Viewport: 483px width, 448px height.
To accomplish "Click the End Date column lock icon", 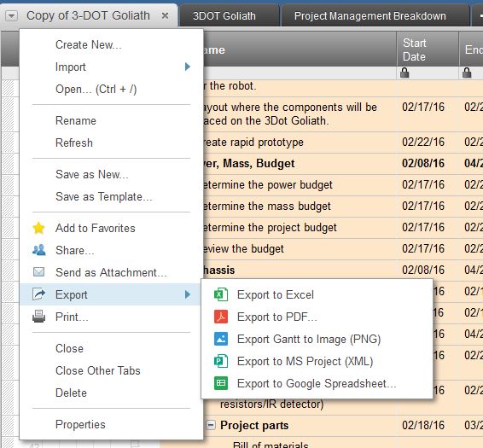I will [467, 73].
